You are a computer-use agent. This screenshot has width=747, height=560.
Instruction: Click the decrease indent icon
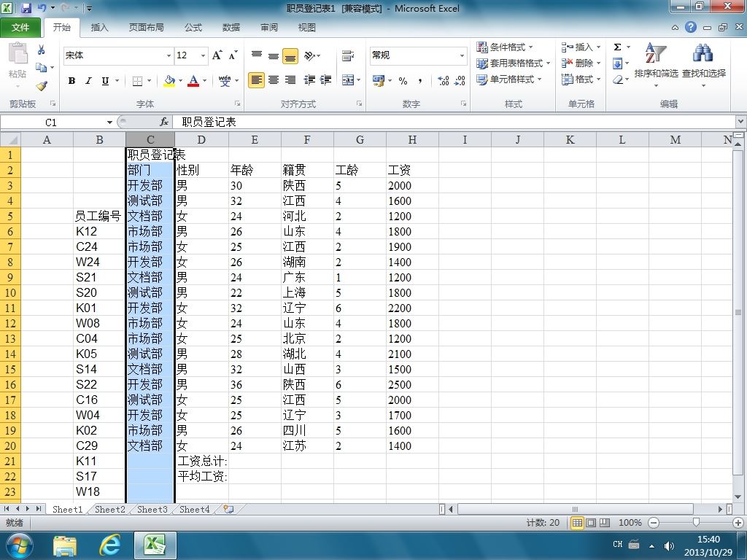[x=309, y=80]
